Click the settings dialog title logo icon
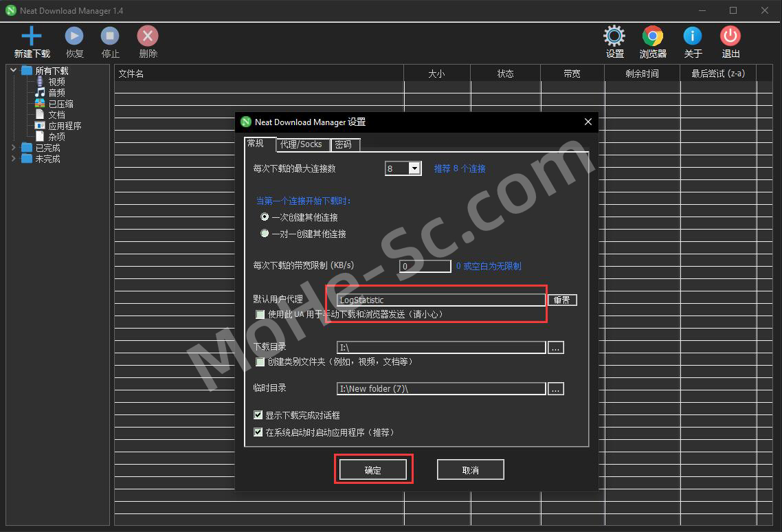 pyautogui.click(x=246, y=122)
